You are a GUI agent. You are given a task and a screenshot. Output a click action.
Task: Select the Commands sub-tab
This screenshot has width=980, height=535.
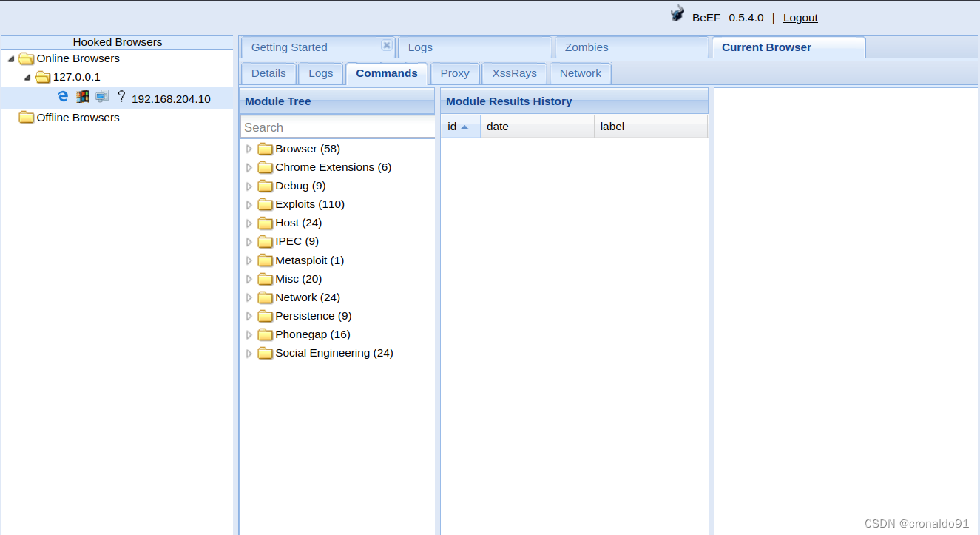point(387,73)
